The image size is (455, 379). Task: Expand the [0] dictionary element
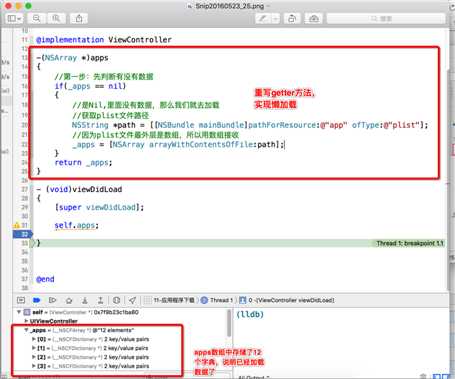coord(34,339)
